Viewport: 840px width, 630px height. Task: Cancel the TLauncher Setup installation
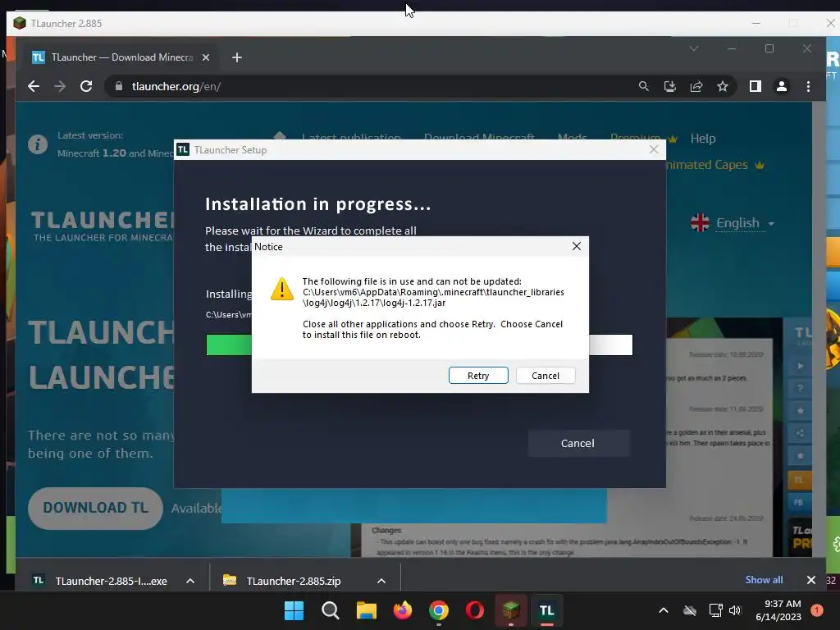pos(577,443)
